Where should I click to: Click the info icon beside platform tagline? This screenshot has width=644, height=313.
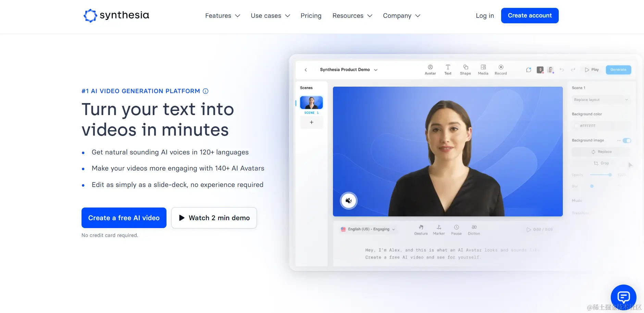click(x=206, y=91)
